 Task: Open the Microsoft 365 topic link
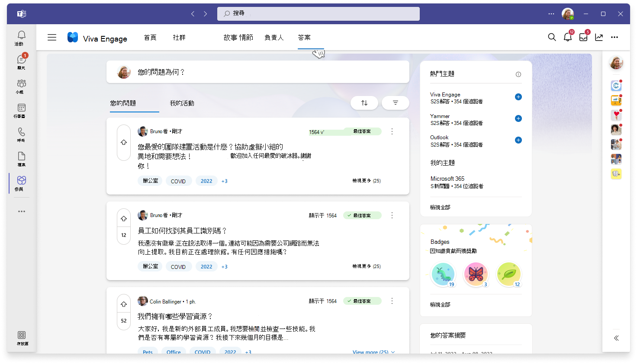[x=447, y=179]
